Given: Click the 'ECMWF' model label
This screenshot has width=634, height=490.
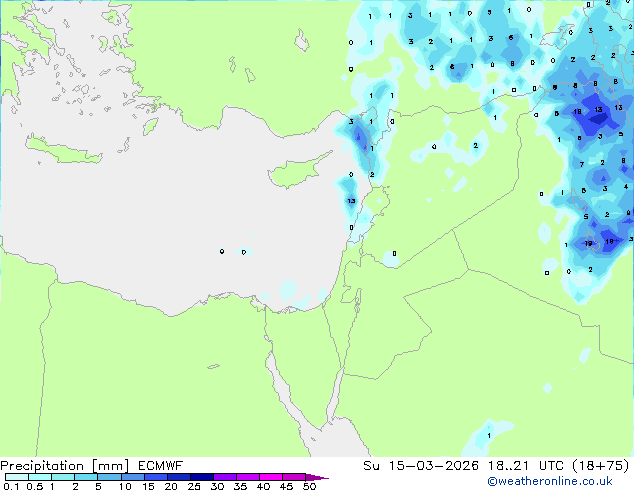Looking at the screenshot, I should 161,466.
